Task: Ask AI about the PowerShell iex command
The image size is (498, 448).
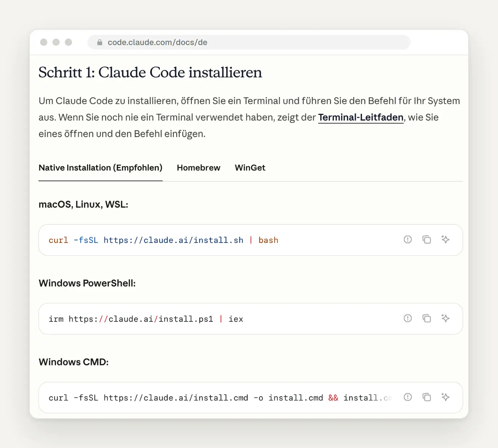Action: point(445,319)
